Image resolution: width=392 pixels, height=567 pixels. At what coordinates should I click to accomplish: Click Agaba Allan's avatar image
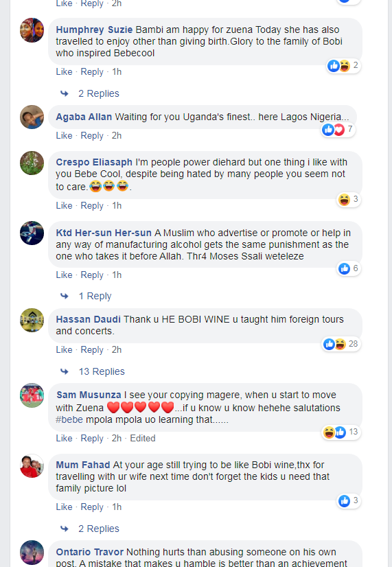coord(32,117)
